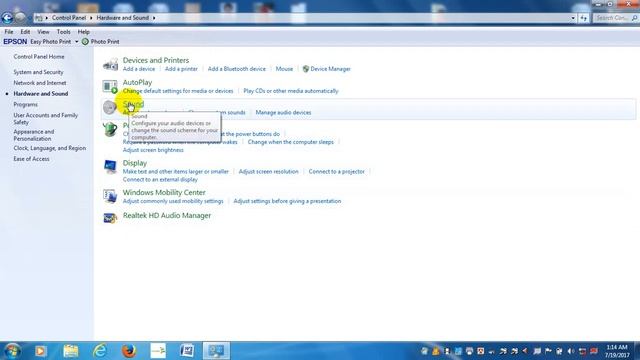Click the Sound speaker icon

pos(110,108)
